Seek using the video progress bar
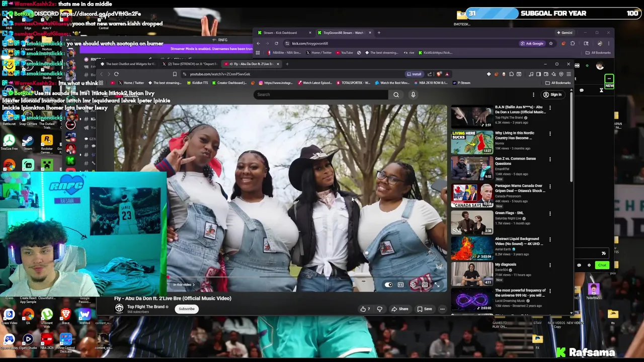 coord(305,277)
